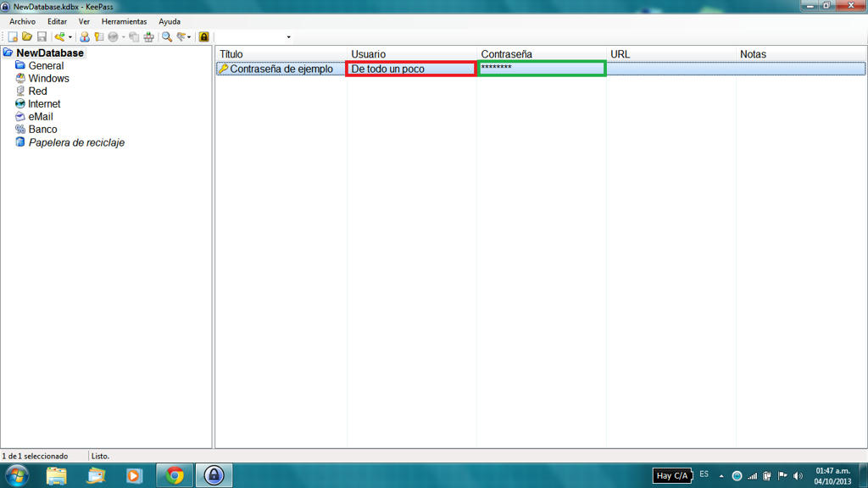This screenshot has width=868, height=488.
Task: Select the Internet group
Action: pos(44,104)
